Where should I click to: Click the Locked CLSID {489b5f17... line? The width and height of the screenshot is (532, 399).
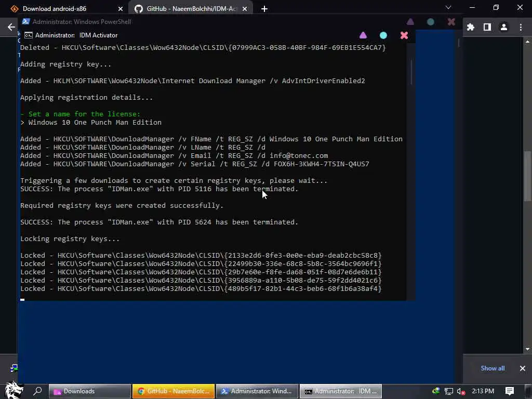pyautogui.click(x=201, y=289)
